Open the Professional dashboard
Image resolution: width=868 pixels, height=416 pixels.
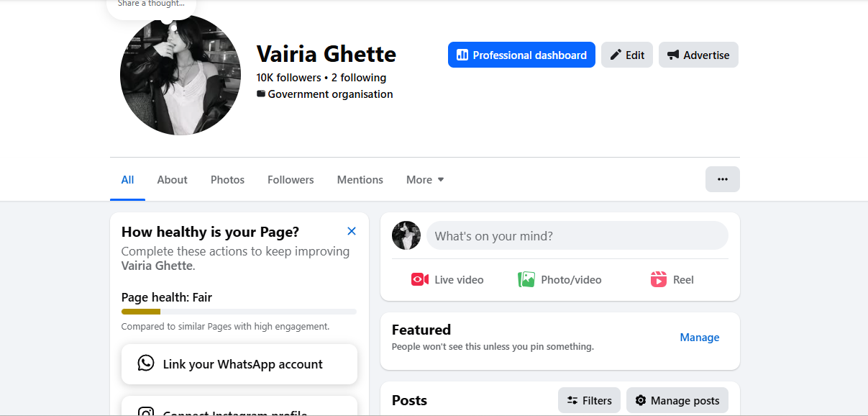[521, 55]
